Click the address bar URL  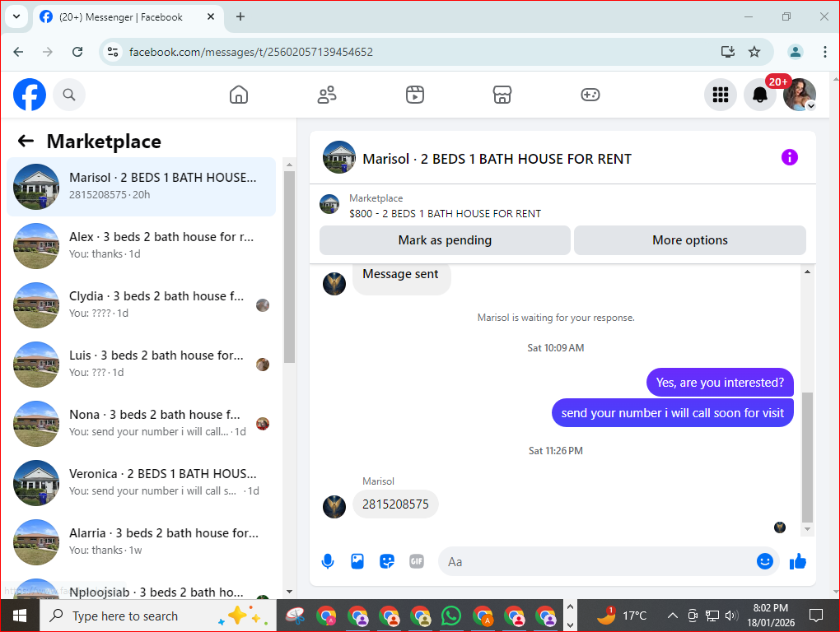(250, 52)
